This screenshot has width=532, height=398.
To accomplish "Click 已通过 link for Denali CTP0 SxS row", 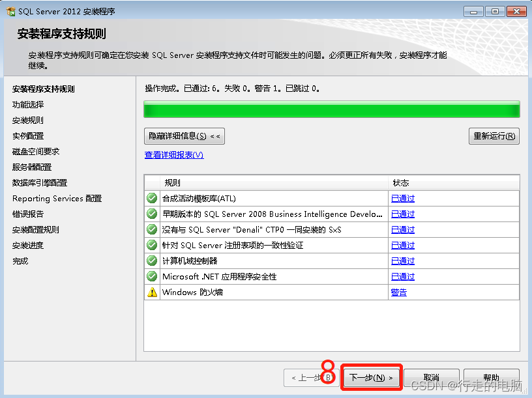I will pos(403,229).
